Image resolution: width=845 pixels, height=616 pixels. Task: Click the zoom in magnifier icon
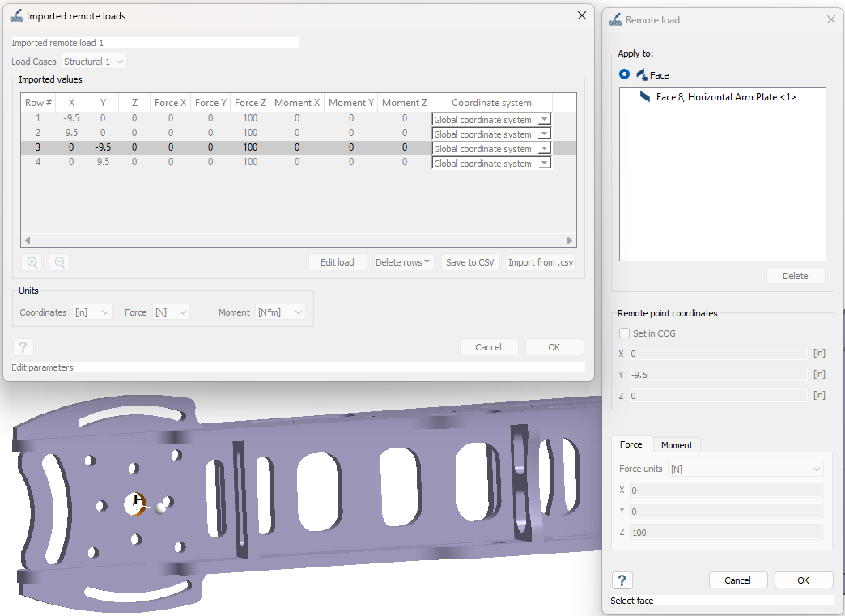tap(32, 262)
